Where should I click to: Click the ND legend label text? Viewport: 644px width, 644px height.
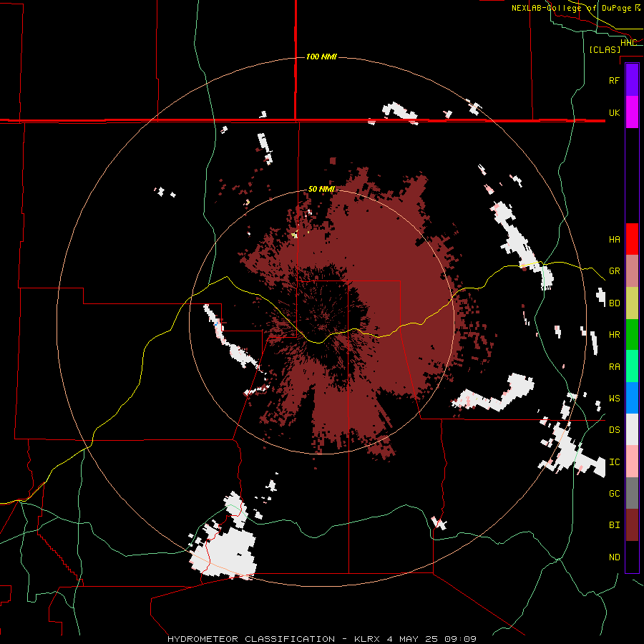pyautogui.click(x=614, y=557)
